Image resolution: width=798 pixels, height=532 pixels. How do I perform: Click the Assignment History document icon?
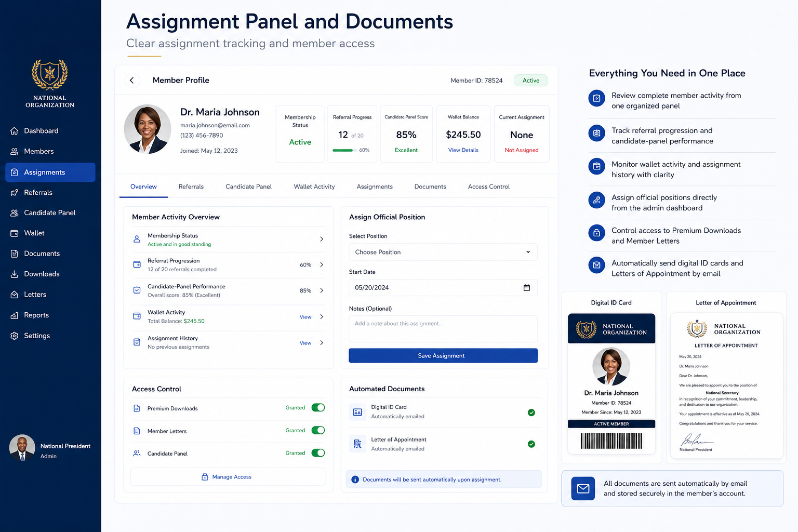(137, 342)
